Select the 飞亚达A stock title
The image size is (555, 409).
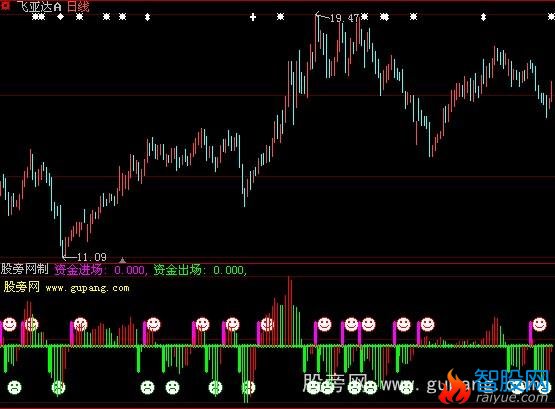coord(39,7)
